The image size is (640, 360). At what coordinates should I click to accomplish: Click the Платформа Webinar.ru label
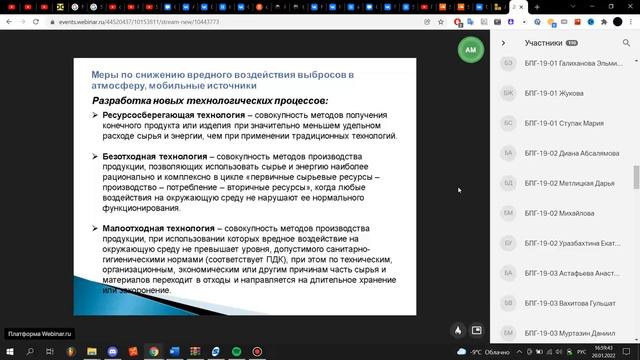point(40,334)
